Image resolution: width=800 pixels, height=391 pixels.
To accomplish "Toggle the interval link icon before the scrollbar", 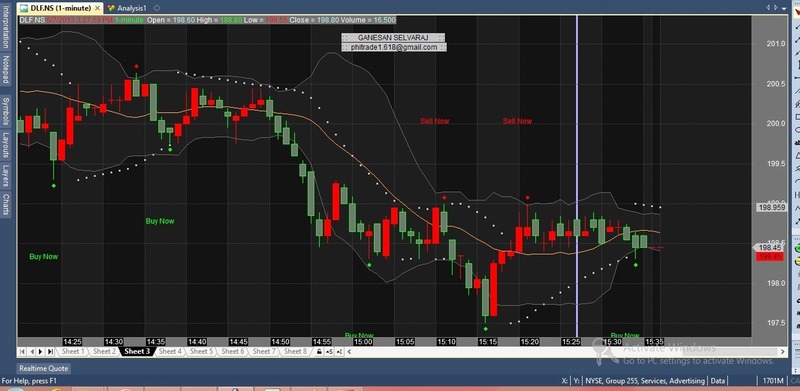I will (x=339, y=352).
